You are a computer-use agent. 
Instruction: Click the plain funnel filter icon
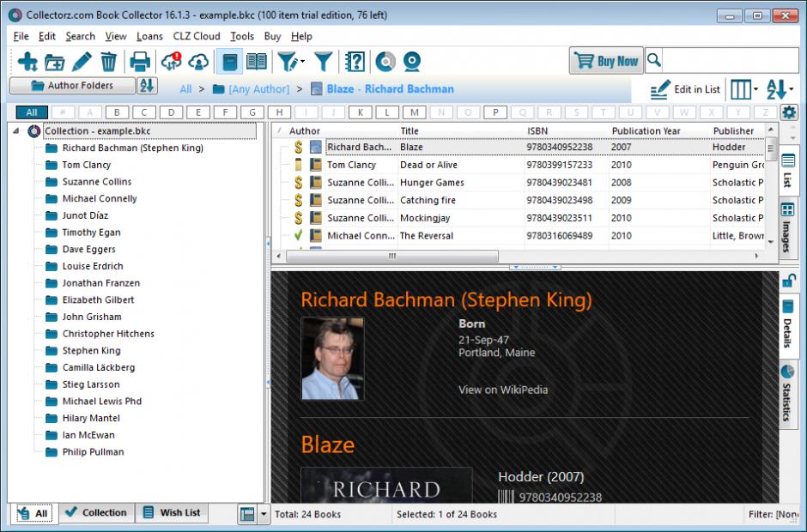[x=323, y=62]
